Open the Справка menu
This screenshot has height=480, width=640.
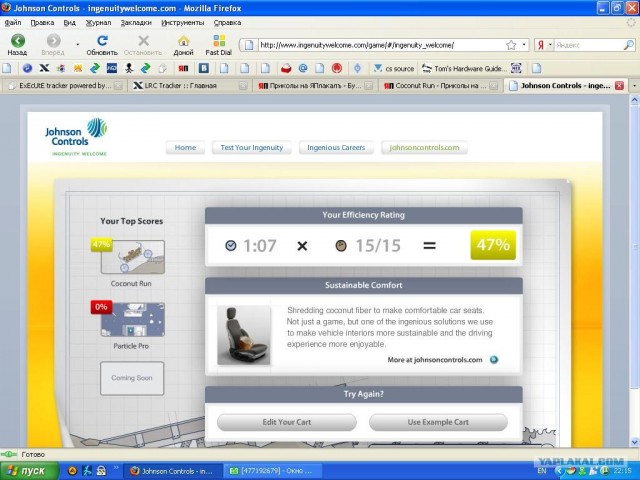pos(227,22)
